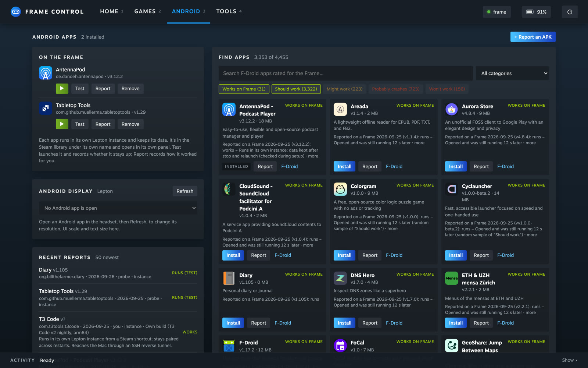Image resolution: width=588 pixels, height=368 pixels.
Task: Launch Tabletop Tools with its green play button
Action: [62, 124]
